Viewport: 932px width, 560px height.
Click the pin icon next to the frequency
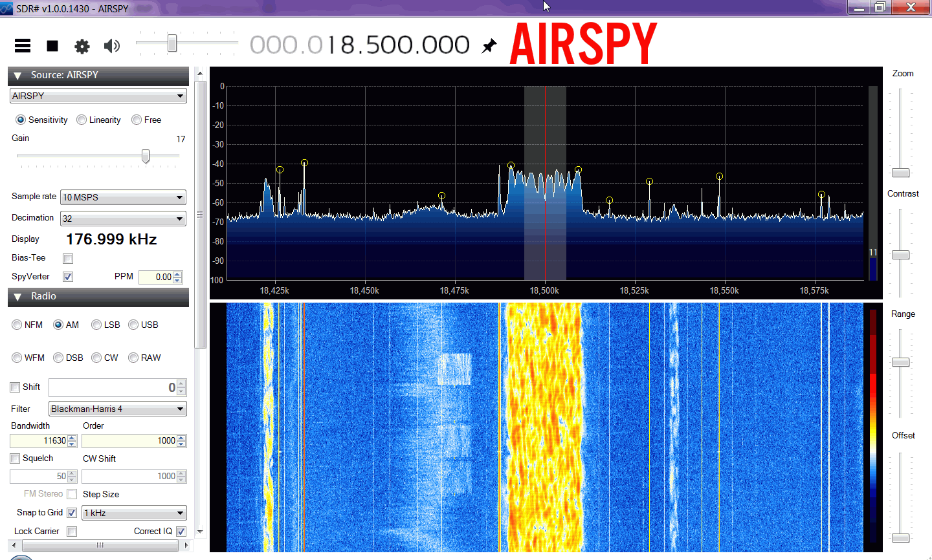point(490,46)
